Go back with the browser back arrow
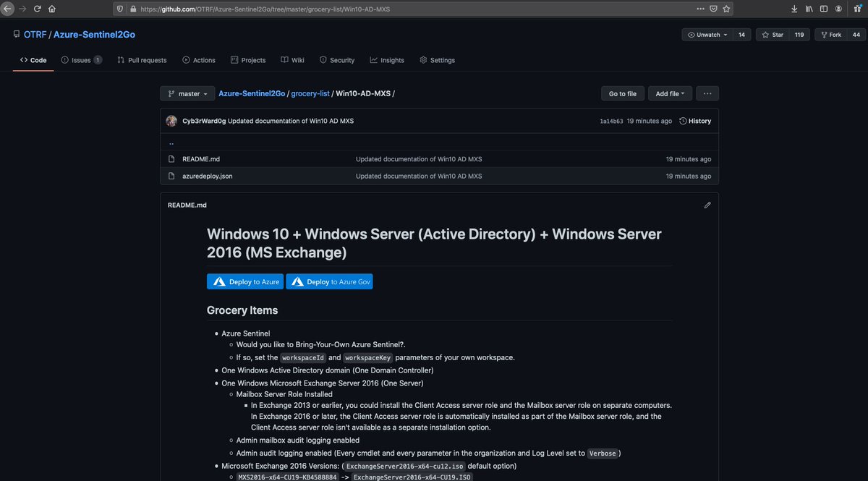 8,9
